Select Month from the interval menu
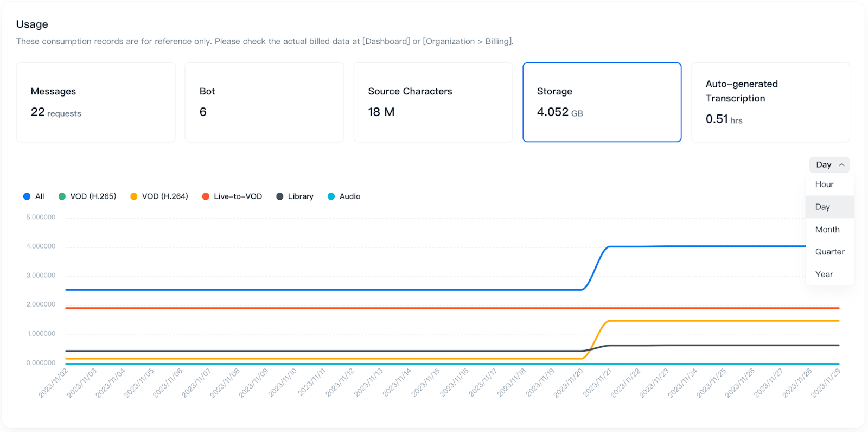The height and width of the screenshot is (433, 868). coord(827,230)
